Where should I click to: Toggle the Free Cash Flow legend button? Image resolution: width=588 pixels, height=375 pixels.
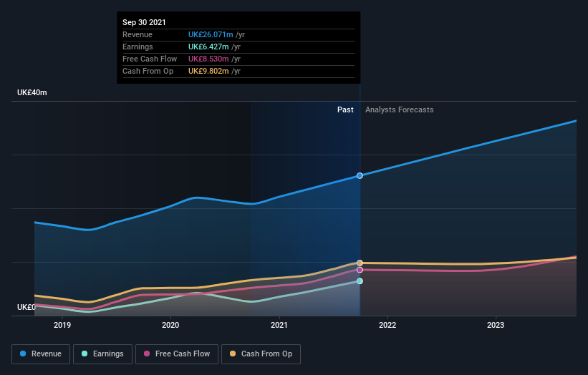[177, 354]
